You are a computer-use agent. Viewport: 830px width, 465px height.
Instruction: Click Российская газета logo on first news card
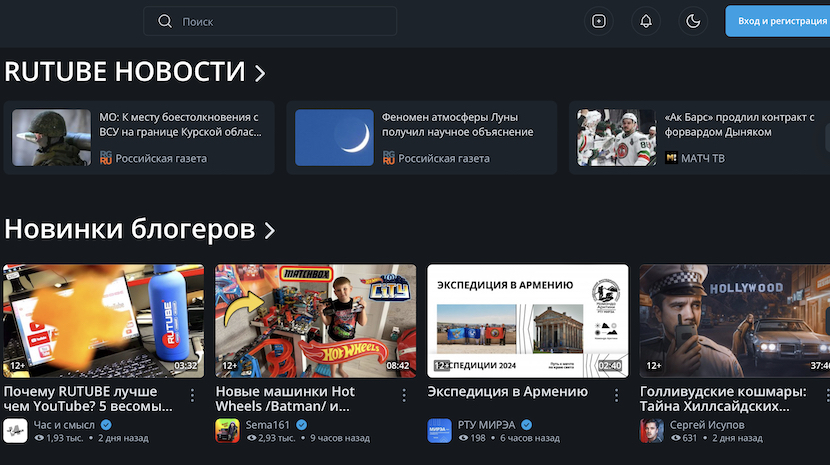point(106,158)
